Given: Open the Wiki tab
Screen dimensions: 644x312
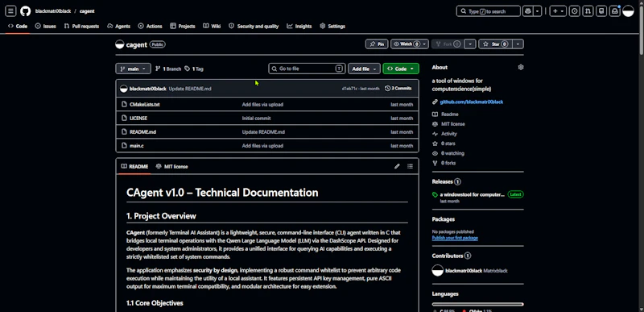Looking at the screenshot, I should [x=212, y=26].
